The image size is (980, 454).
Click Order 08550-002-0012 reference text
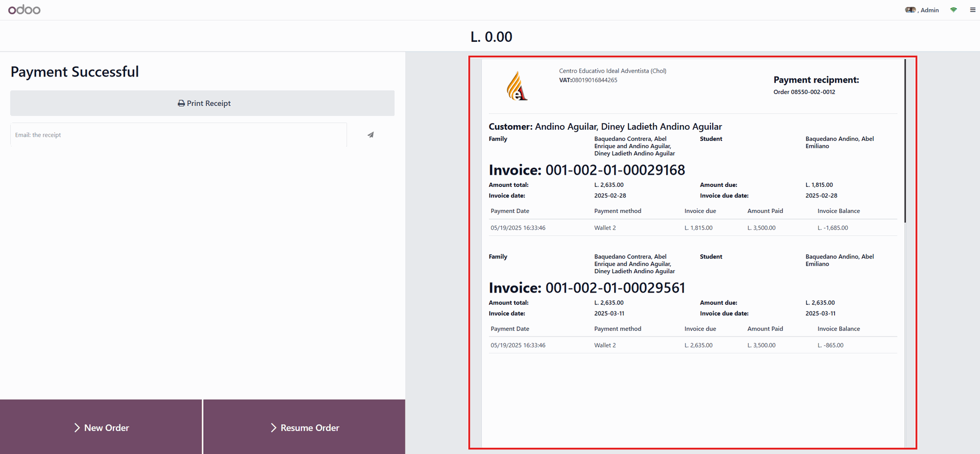[x=804, y=92]
